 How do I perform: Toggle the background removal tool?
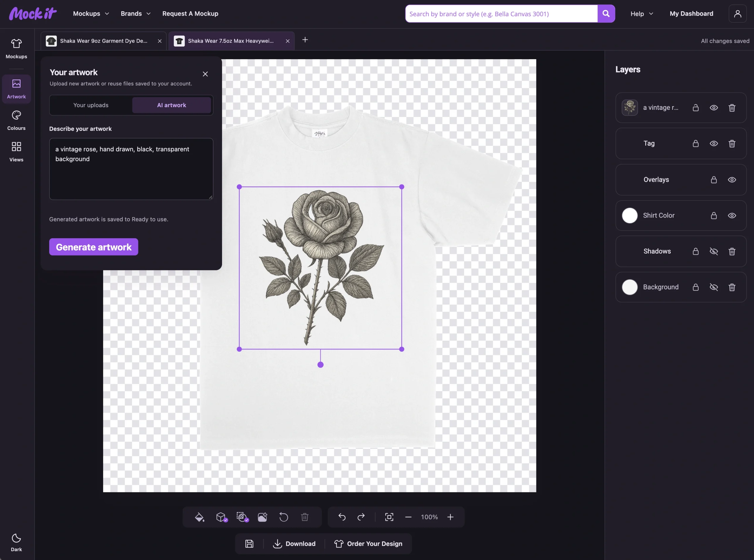[242, 517]
